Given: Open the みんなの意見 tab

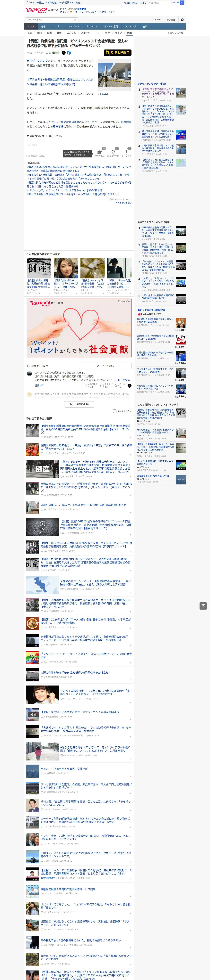Looking at the screenshot, I should point(111,27).
